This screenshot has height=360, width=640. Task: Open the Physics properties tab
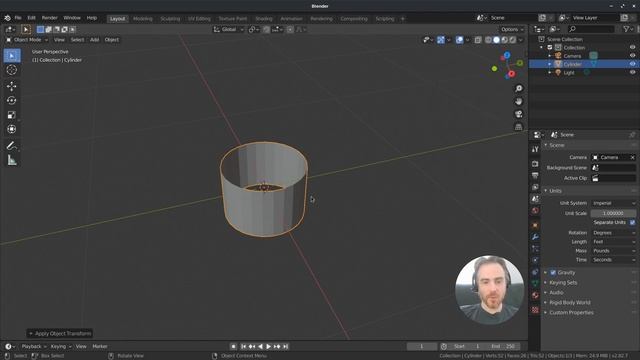point(535,260)
